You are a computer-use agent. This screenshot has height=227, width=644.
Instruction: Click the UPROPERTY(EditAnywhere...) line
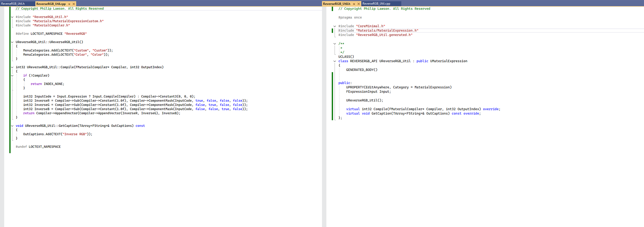point(399,87)
